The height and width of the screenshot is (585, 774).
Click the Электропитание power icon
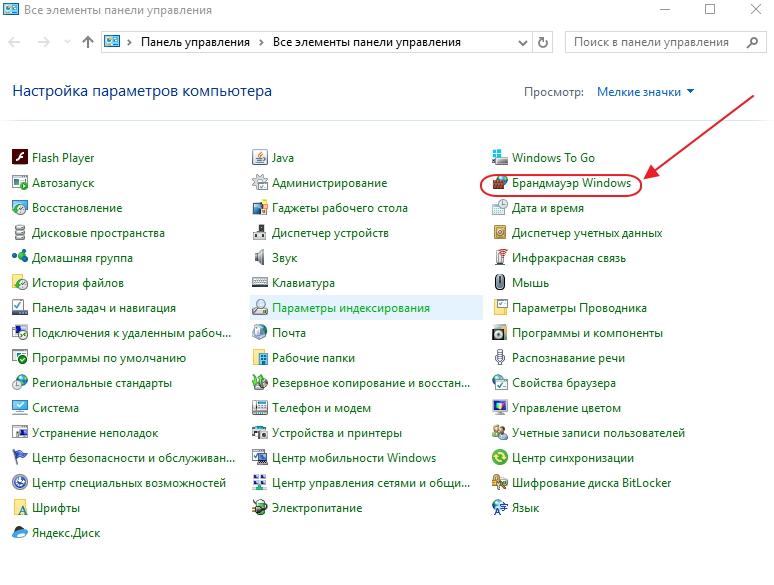260,507
